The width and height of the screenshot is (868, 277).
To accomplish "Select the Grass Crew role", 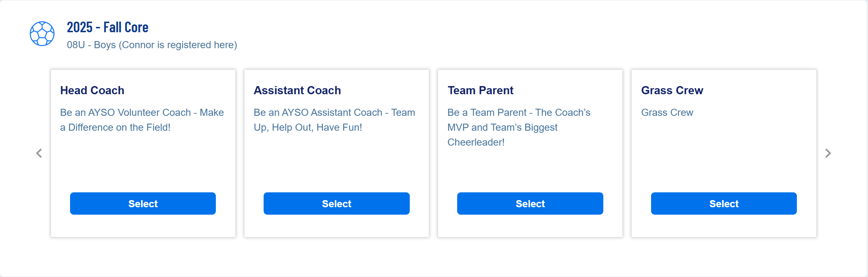I will [x=724, y=204].
